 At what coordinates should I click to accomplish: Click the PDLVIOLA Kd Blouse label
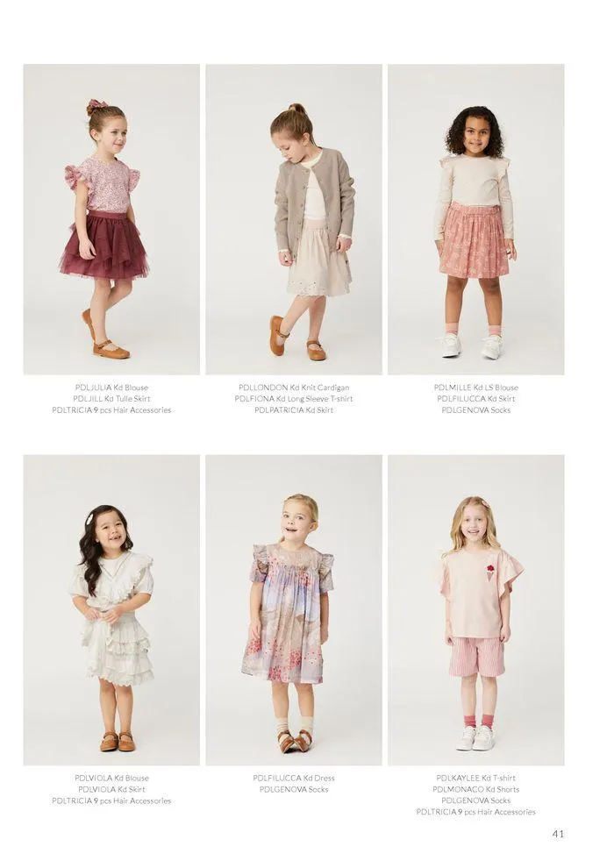point(111,778)
